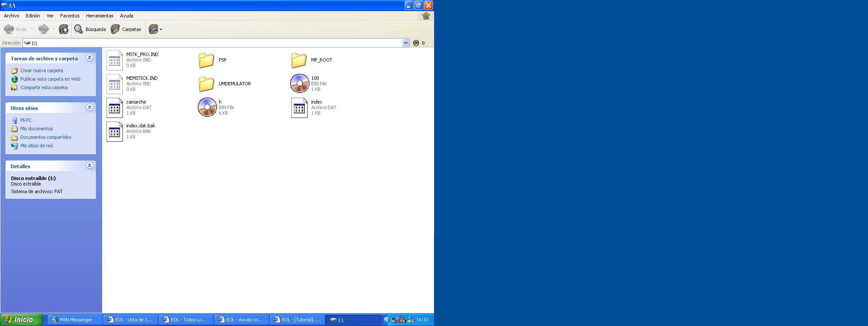
Task: Open the Inicio start menu
Action: [x=22, y=320]
